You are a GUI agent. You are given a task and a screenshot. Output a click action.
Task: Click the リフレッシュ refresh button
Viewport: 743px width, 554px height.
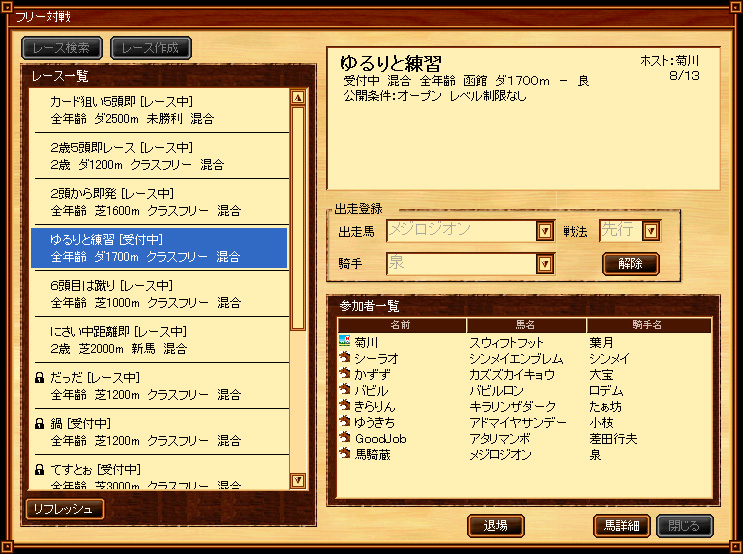tap(65, 509)
